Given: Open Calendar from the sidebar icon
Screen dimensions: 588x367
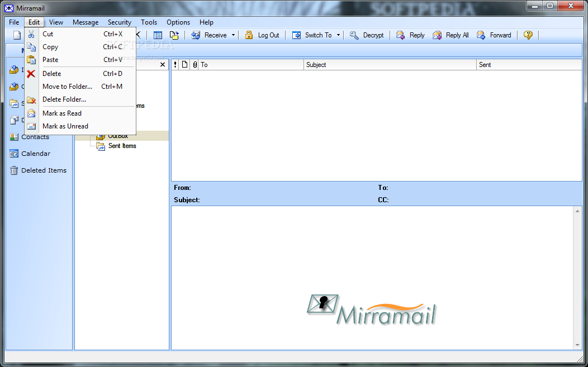Looking at the screenshot, I should pos(14,153).
